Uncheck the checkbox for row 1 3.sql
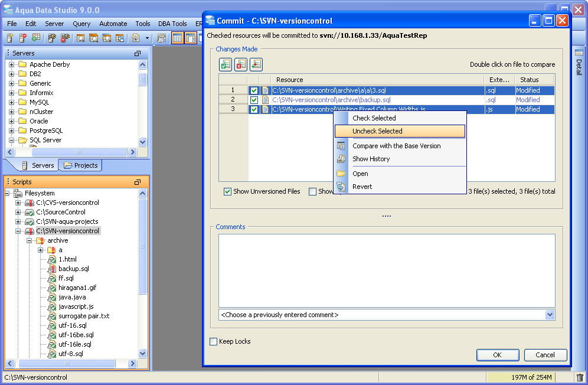This screenshot has width=588, height=385. coord(254,90)
